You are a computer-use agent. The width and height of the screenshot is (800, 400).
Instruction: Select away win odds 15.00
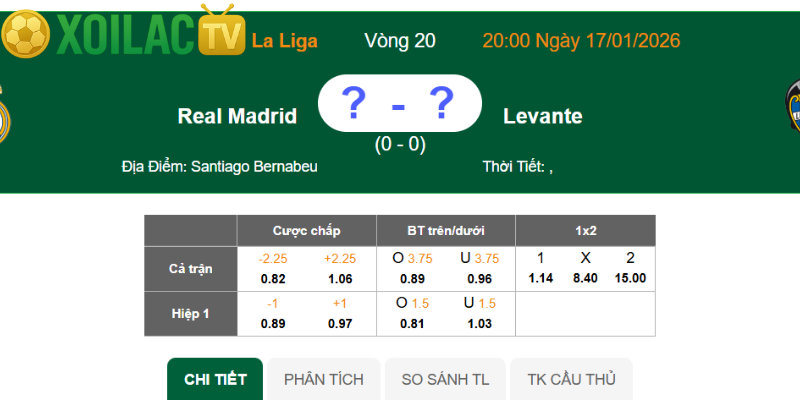[x=631, y=278]
